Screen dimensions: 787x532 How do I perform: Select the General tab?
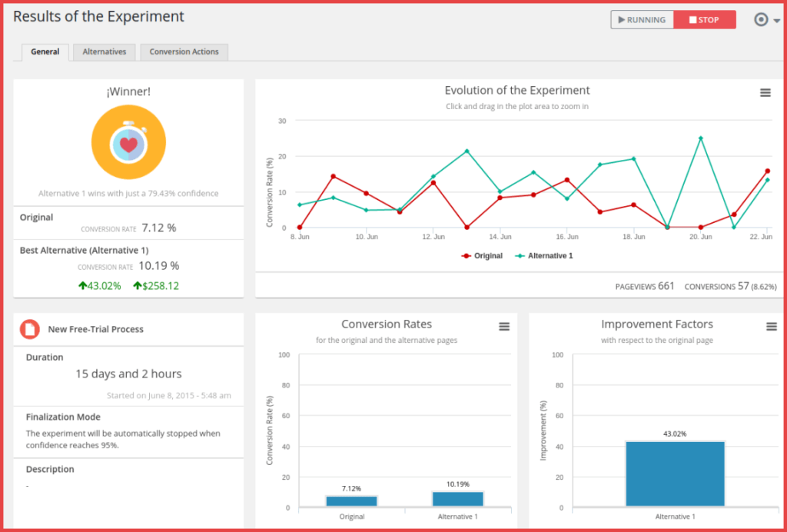pos(45,52)
